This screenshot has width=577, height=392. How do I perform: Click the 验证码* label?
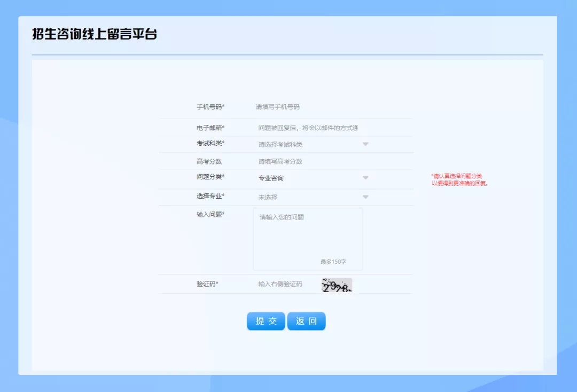tap(207, 284)
